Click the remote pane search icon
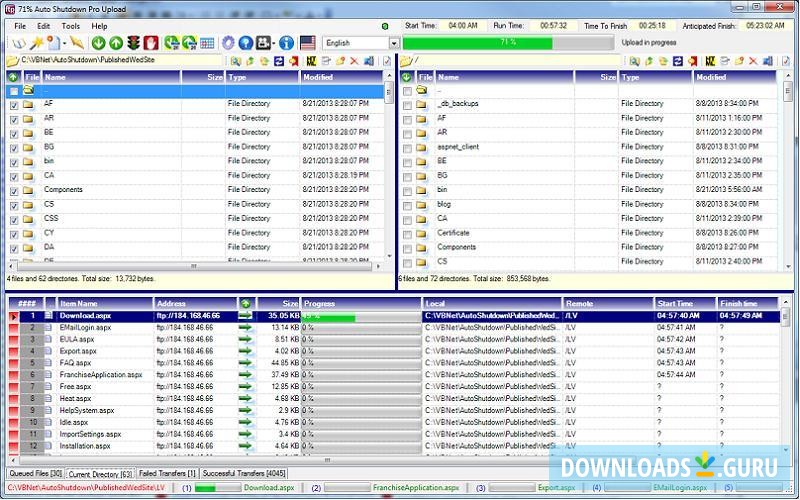 pos(634,61)
